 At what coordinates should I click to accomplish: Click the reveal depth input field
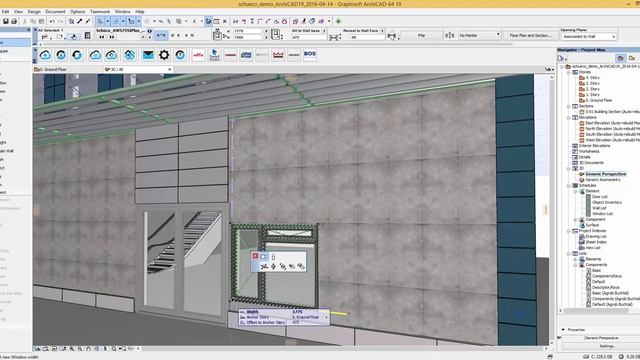point(366,37)
